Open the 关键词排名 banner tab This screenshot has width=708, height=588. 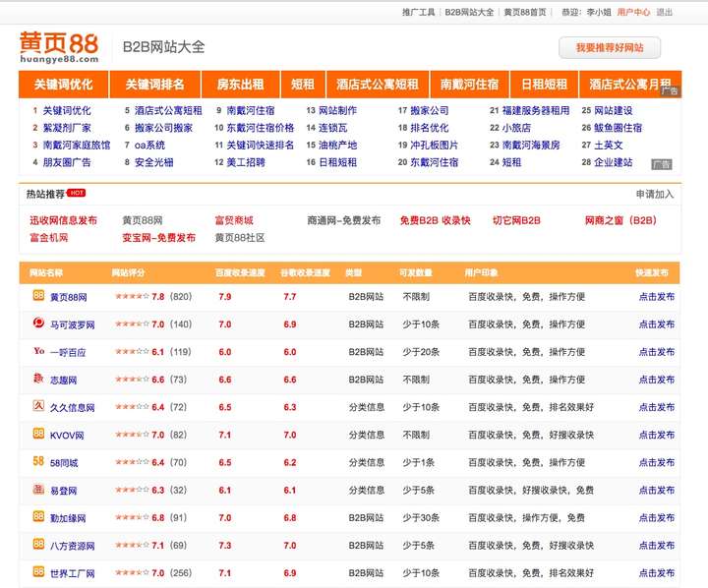pos(155,85)
